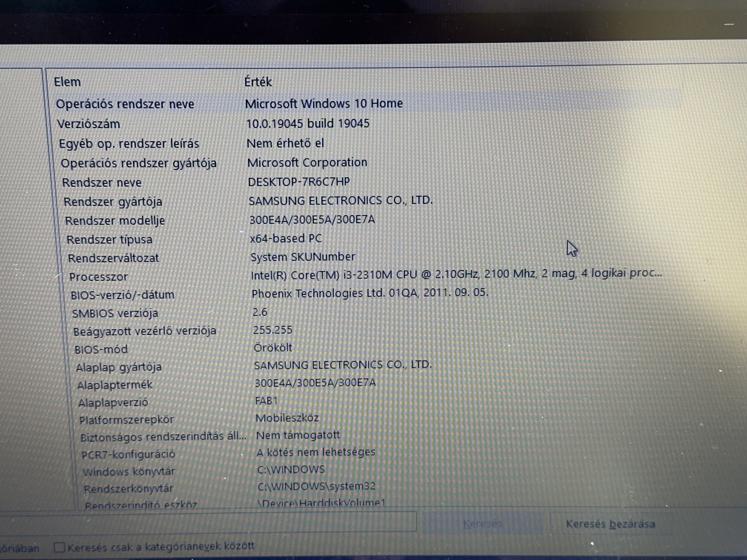Click the value 'x64-based PC'

tap(286, 238)
